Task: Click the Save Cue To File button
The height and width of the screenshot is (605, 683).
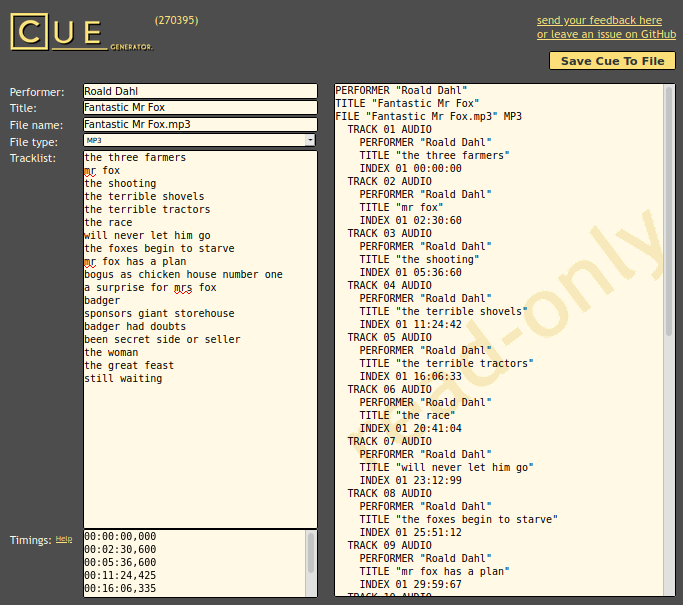Action: point(612,61)
